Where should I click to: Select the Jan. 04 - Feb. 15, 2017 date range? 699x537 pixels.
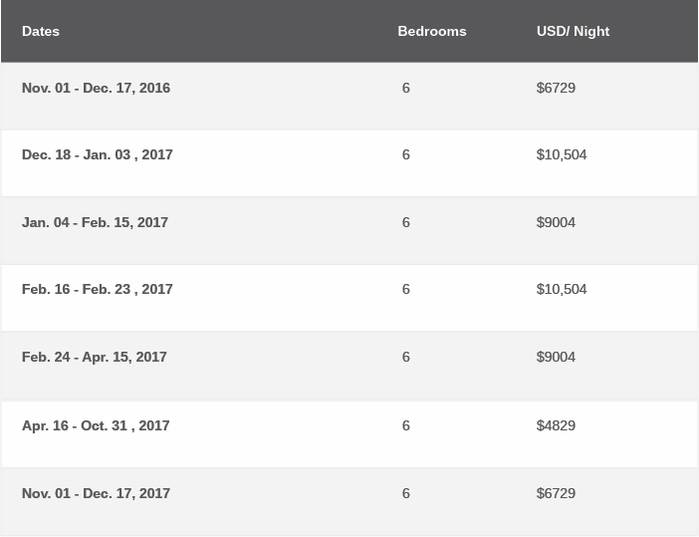pyautogui.click(x=95, y=222)
